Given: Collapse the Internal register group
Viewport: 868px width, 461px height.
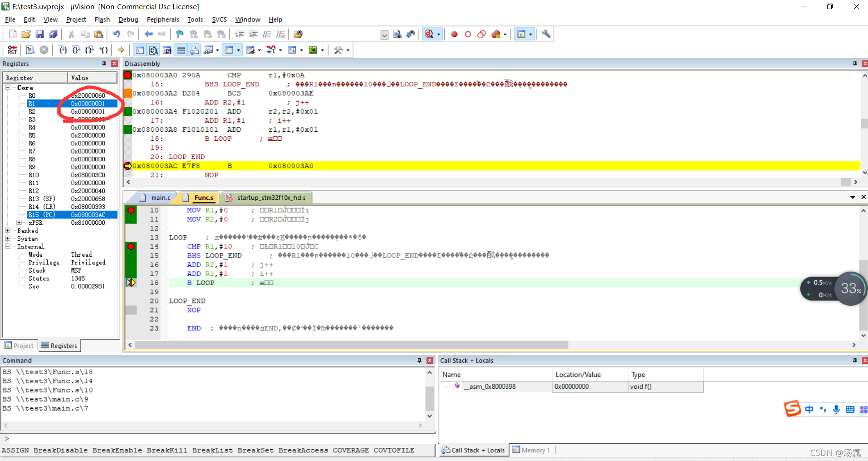Looking at the screenshot, I should click(x=8, y=246).
